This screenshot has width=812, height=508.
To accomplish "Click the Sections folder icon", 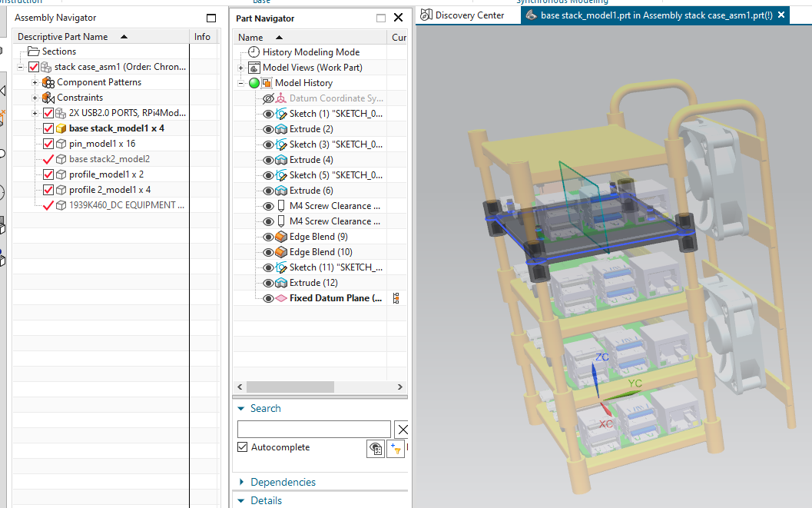I will click(x=34, y=51).
